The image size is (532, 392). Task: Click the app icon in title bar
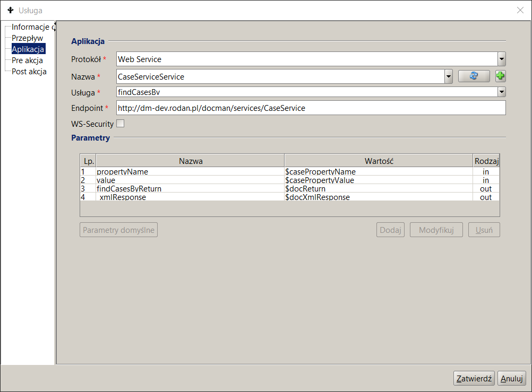tap(10, 10)
